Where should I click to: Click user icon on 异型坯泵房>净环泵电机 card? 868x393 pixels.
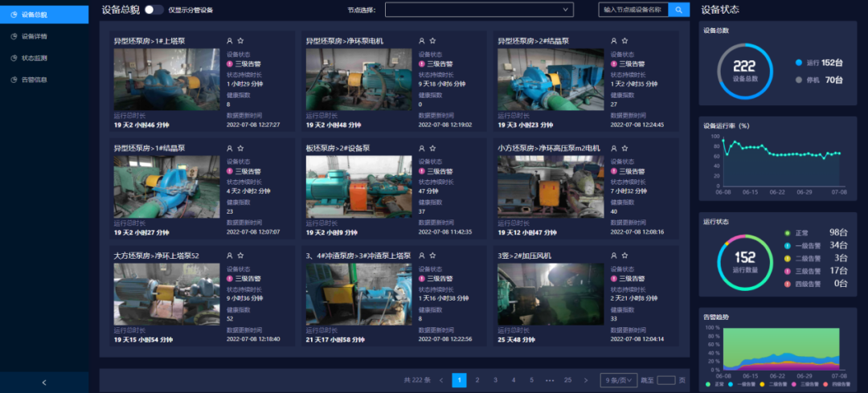point(422,40)
